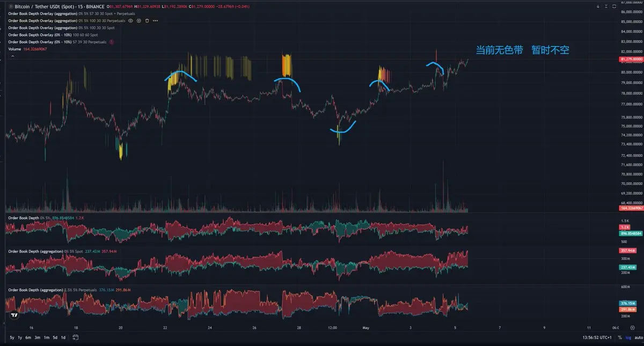Click the May label on the time axis
Viewport: 644px width, 346px height.
pos(366,327)
